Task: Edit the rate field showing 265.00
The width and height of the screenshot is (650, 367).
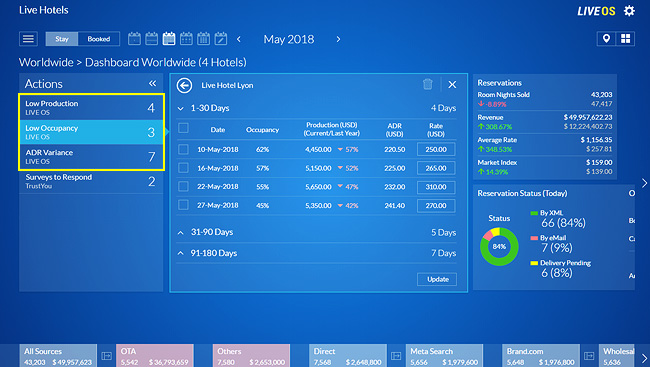Action: pyautogui.click(x=436, y=168)
